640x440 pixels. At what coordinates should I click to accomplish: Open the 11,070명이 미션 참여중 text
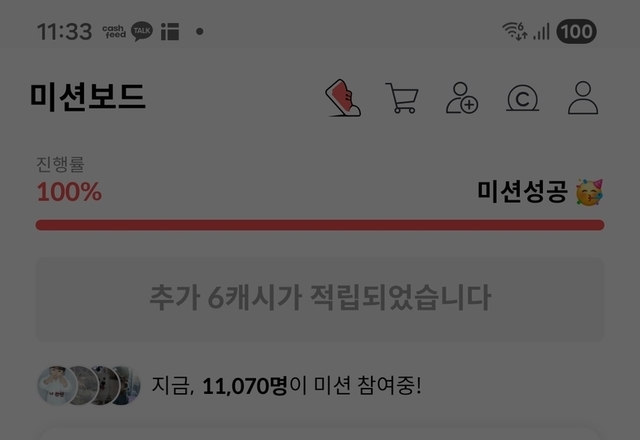coord(287,385)
